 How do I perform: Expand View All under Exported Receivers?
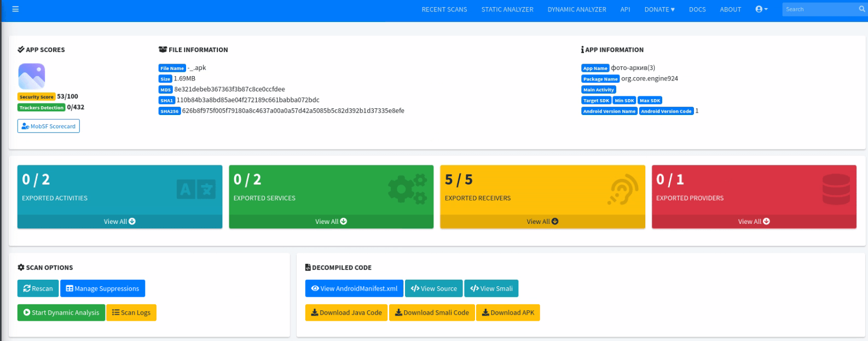pyautogui.click(x=542, y=222)
